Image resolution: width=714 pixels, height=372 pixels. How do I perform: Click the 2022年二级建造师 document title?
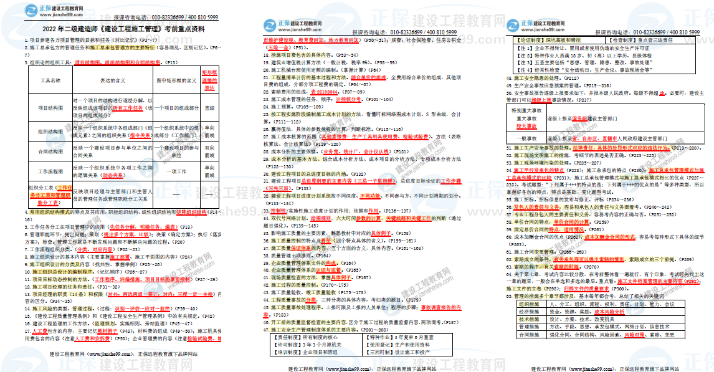(x=123, y=29)
